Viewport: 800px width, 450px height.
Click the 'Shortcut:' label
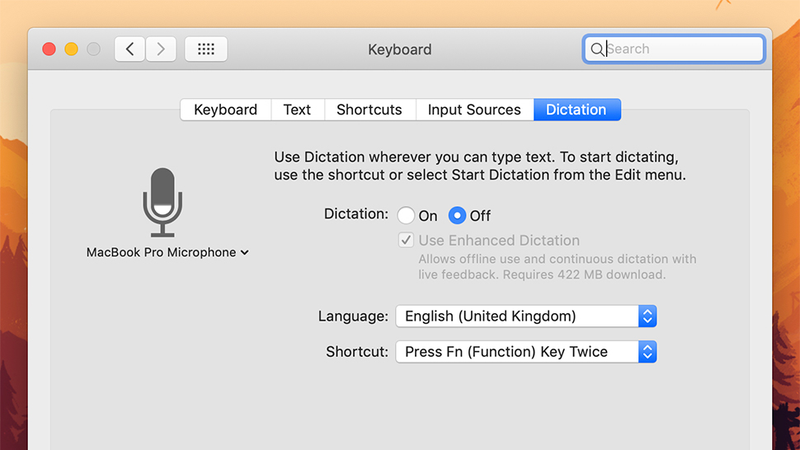pyautogui.click(x=357, y=352)
